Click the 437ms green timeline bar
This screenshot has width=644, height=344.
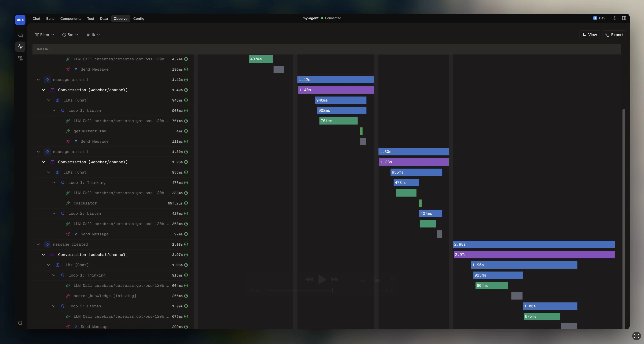[261, 59]
